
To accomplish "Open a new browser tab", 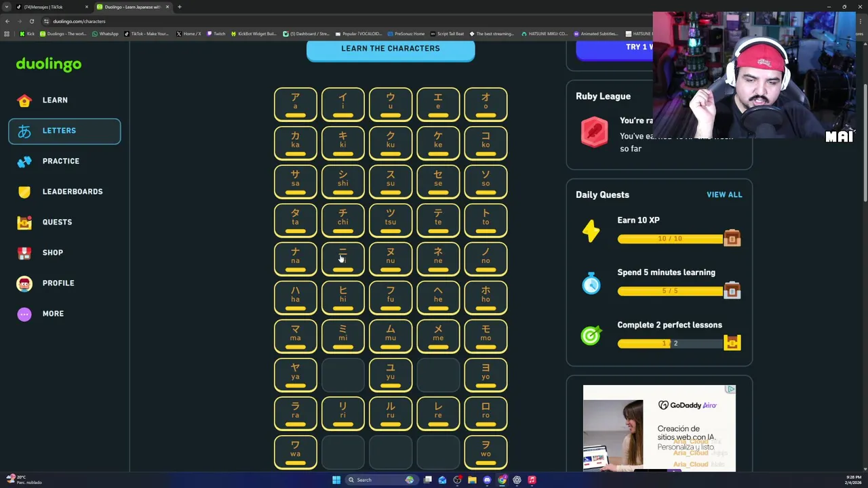I will click(180, 7).
